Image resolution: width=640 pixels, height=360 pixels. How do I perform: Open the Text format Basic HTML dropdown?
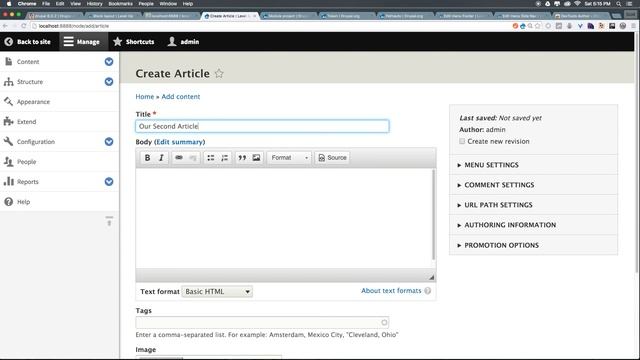(217, 291)
